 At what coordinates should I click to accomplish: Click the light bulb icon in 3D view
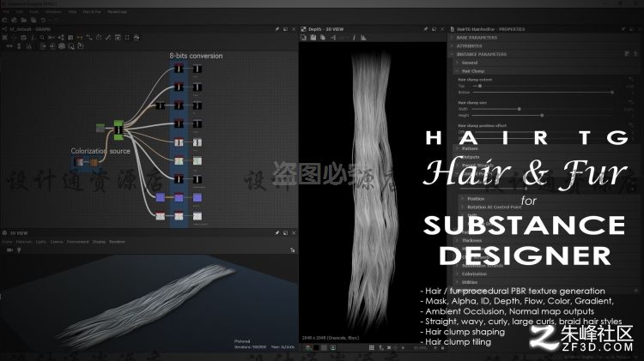pyautogui.click(x=19, y=250)
